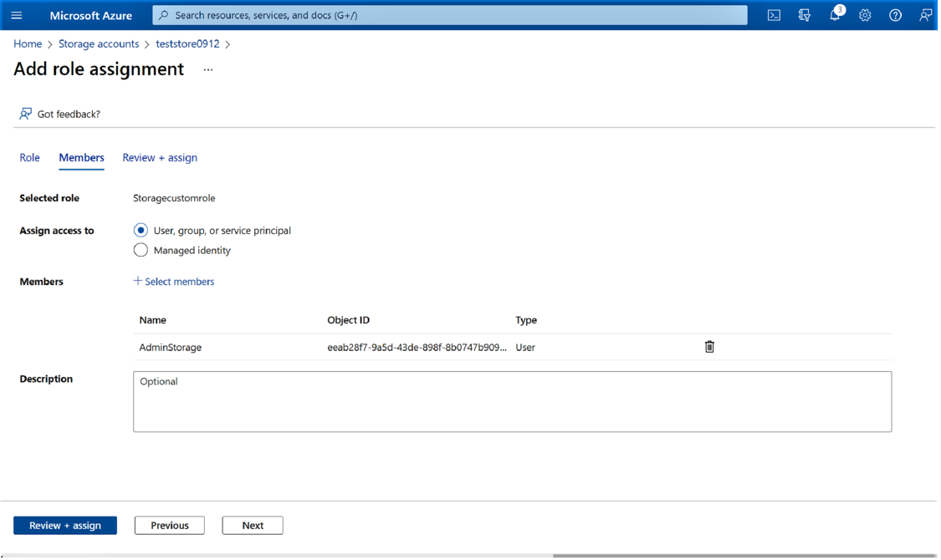The image size is (941, 560).
Task: Switch to Review + assign tab
Action: coord(160,157)
